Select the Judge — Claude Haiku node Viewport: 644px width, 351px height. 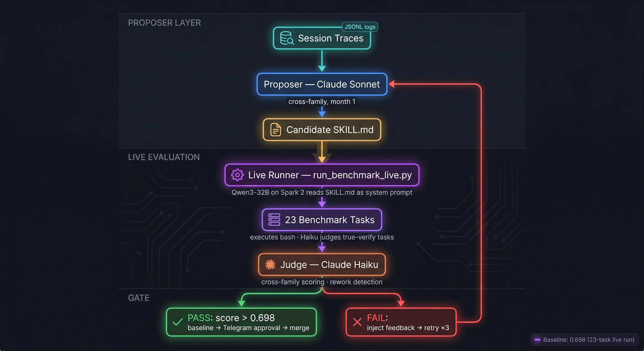(x=322, y=264)
